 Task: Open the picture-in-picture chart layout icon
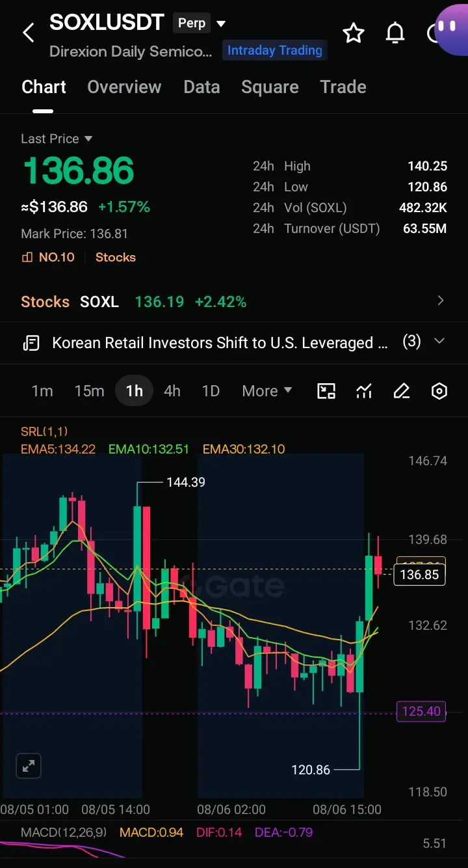click(326, 391)
